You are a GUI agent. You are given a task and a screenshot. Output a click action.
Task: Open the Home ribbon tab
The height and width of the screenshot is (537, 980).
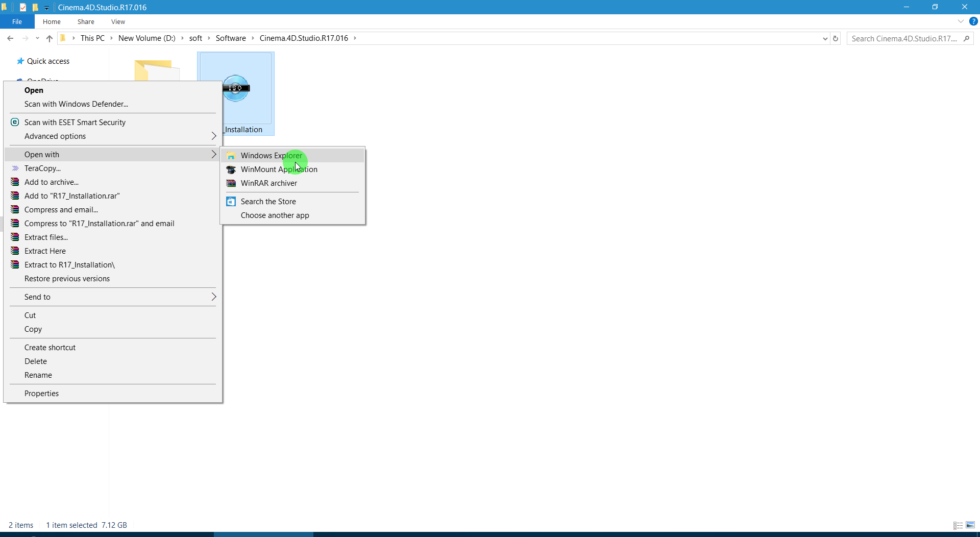point(52,21)
